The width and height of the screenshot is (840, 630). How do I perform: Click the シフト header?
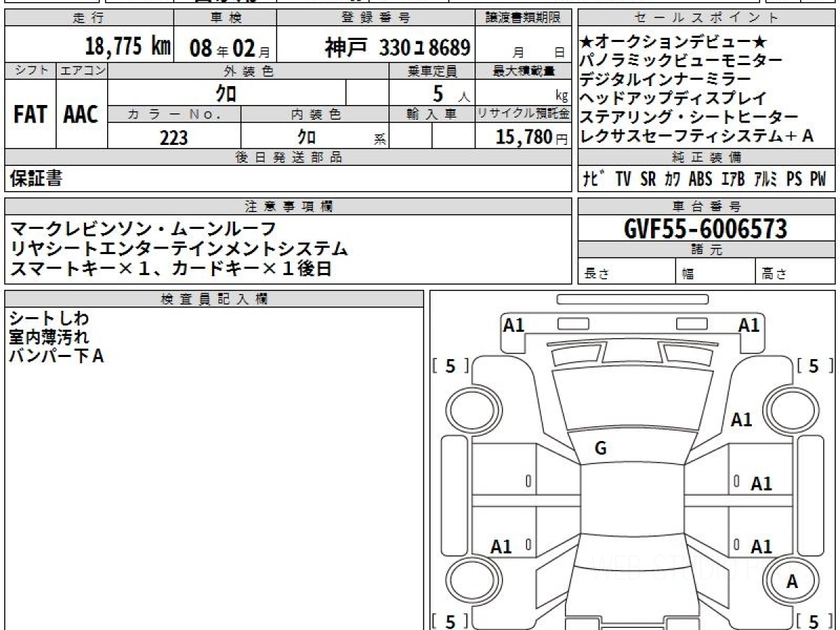pyautogui.click(x=31, y=71)
